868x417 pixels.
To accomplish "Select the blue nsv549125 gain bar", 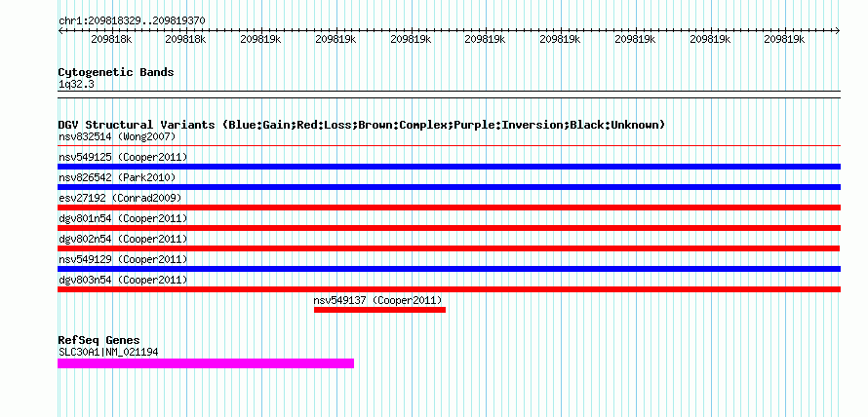I will [x=449, y=167].
